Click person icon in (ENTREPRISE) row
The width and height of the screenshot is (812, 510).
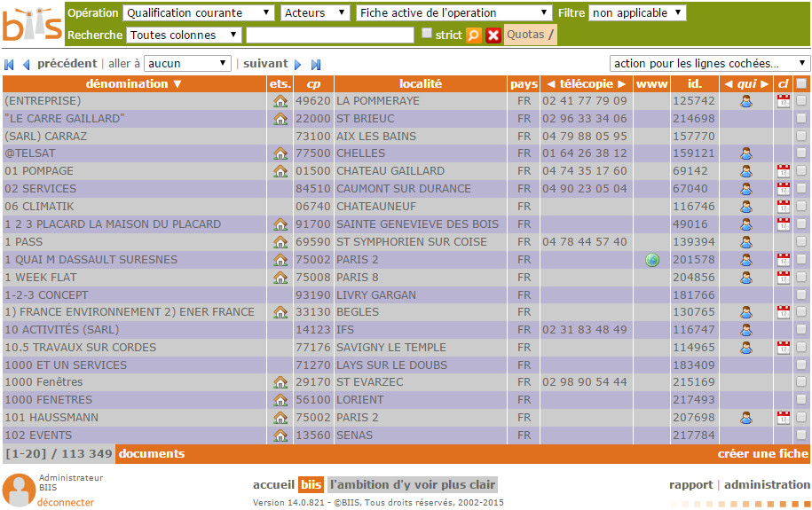pyautogui.click(x=745, y=101)
